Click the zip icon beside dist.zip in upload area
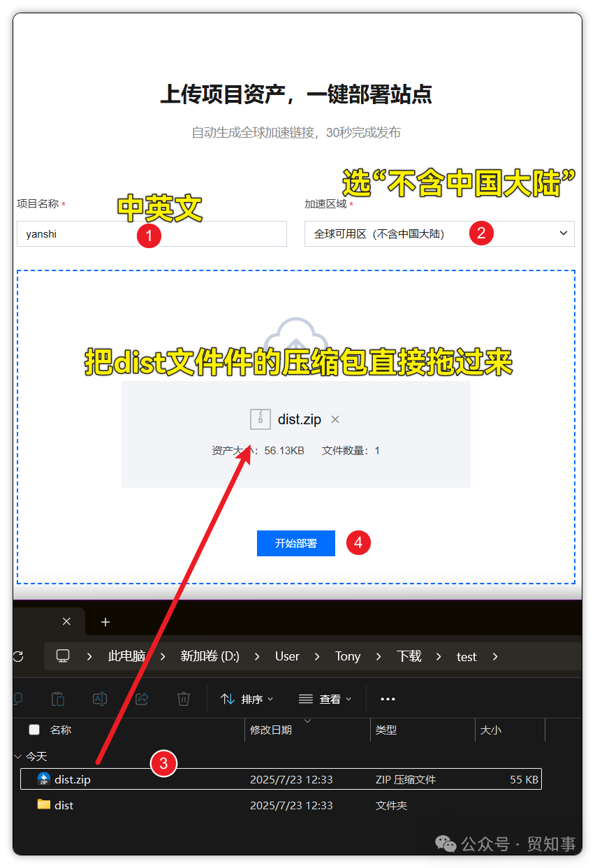Image resolution: width=595 pixels, height=868 pixels. pyautogui.click(x=260, y=419)
